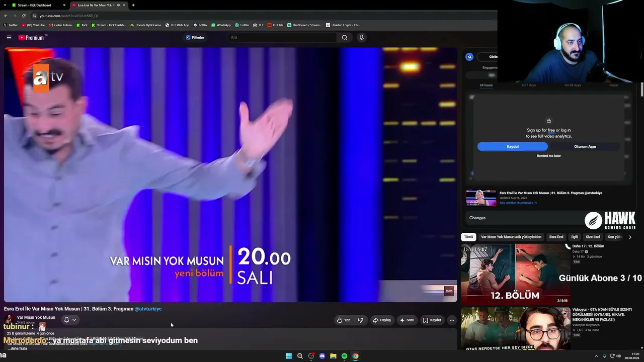Screen dimensions: 644x362
Task: Open the @atvturkiye mention link in title
Action: coord(148,309)
